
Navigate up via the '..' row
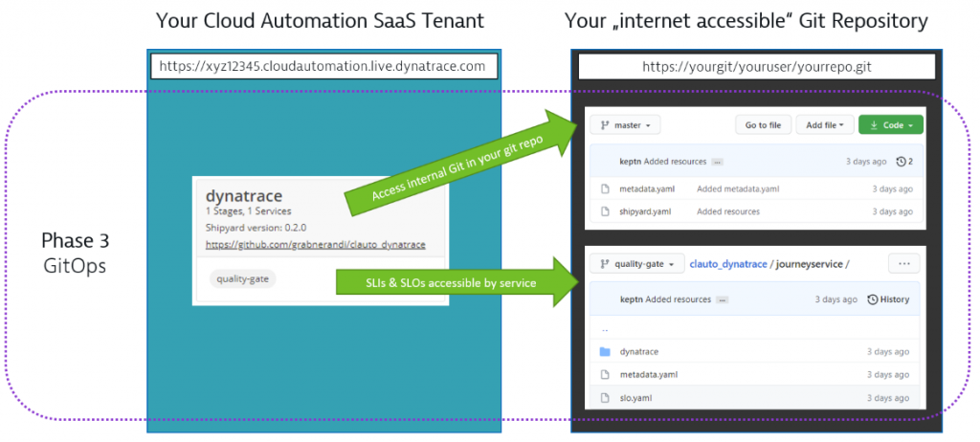pos(605,329)
